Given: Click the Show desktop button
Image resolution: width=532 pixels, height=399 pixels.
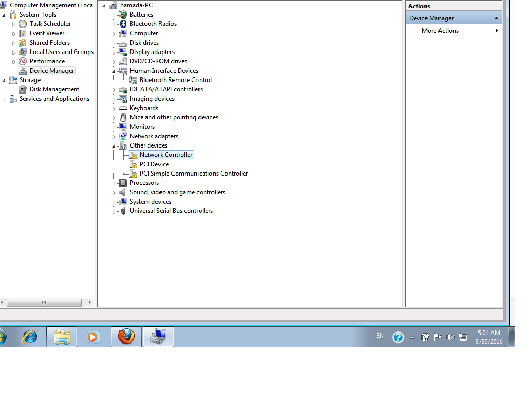Looking at the screenshot, I should pyautogui.click(x=512, y=337).
